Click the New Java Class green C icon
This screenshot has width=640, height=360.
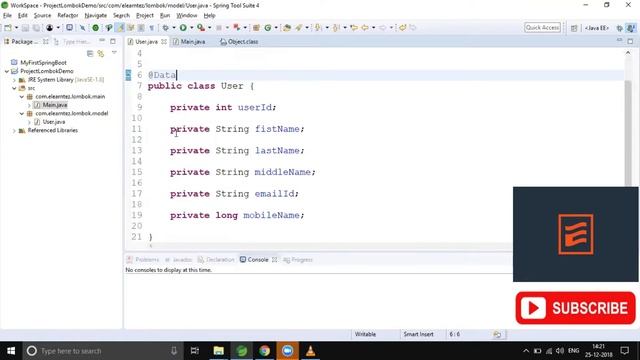click(x=268, y=28)
